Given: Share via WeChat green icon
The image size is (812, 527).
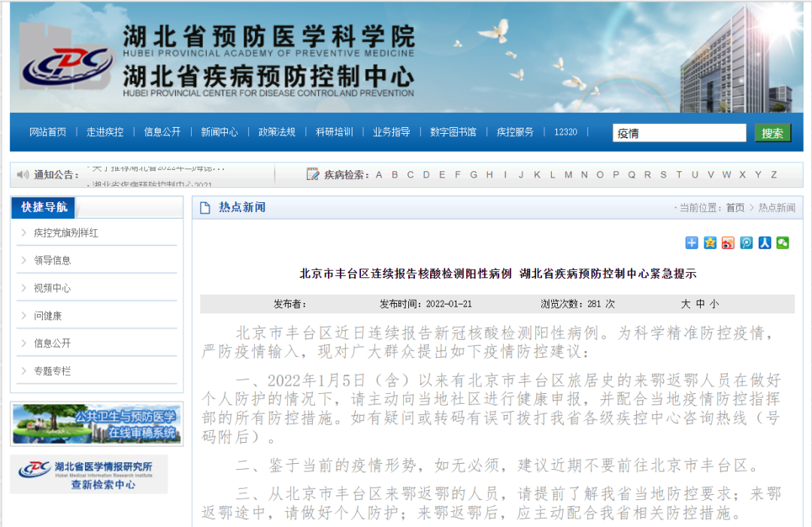Looking at the screenshot, I should pos(783,243).
